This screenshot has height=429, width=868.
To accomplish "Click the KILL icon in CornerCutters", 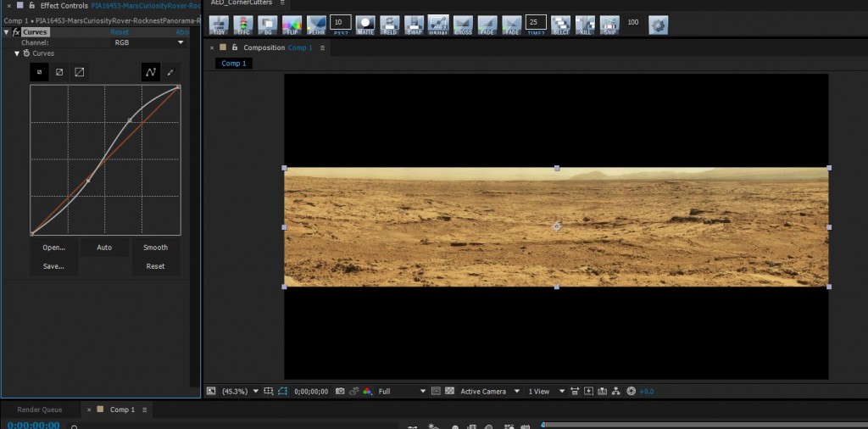I will (x=586, y=25).
